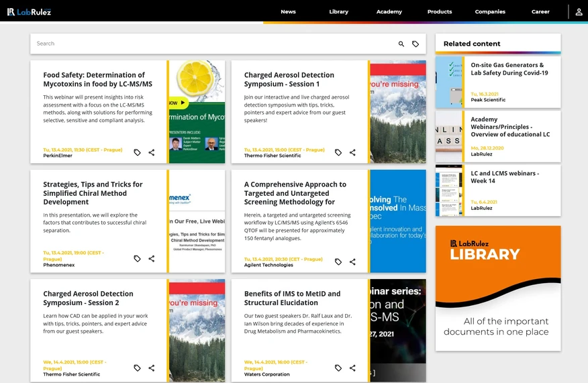Click tag icon on Food Safety webinar card
The width and height of the screenshot is (588, 383).
[x=137, y=152]
